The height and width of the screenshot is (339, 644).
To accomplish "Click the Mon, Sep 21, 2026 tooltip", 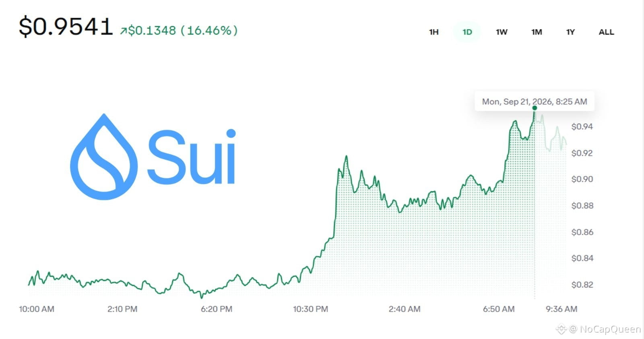I will click(535, 101).
